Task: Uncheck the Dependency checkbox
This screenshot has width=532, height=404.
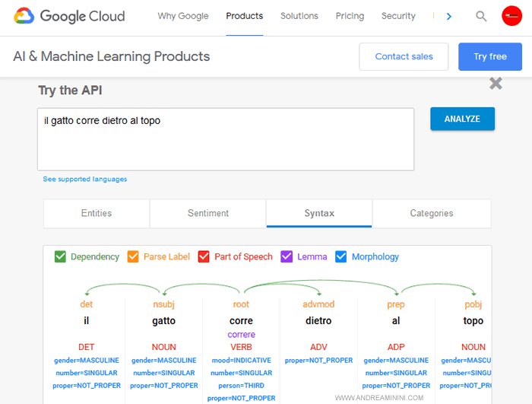Action: coord(61,256)
